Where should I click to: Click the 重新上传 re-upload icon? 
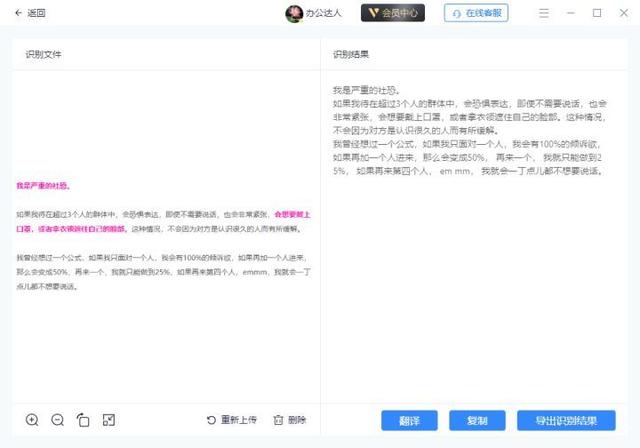point(211,420)
